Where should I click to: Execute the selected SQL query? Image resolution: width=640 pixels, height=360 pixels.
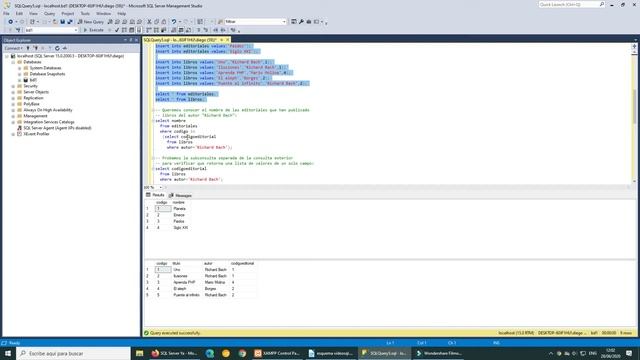[x=93, y=30]
